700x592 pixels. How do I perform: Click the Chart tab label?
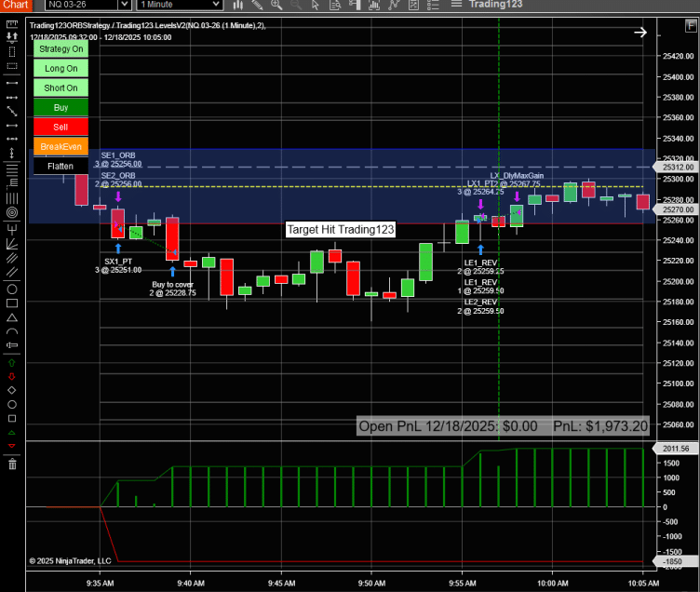coord(17,5)
